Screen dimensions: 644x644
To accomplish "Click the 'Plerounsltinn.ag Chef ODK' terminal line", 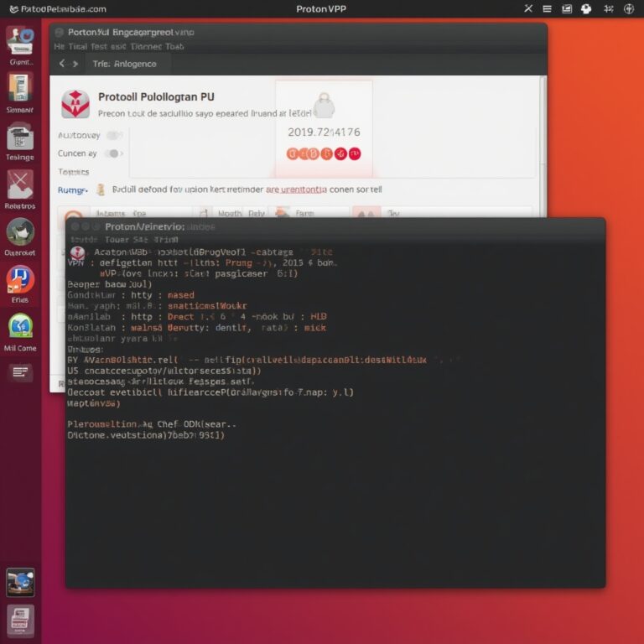I will 152,423.
